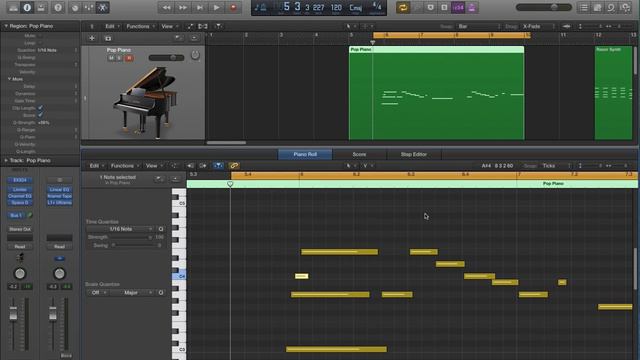
Task: Open Time Quantize 1/16 Note dropdown
Action: click(121, 229)
